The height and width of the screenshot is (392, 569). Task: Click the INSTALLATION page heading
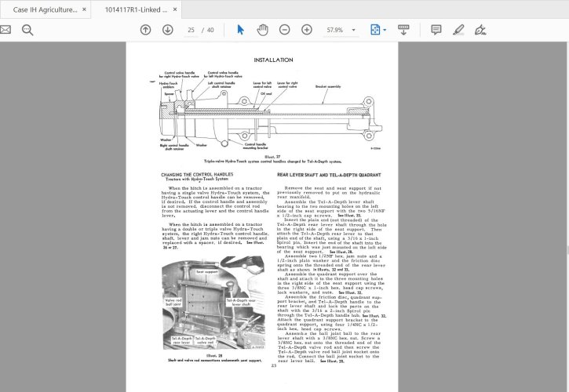point(273,60)
